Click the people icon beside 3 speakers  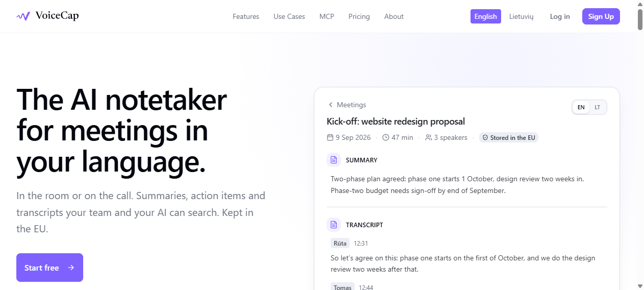click(x=429, y=137)
